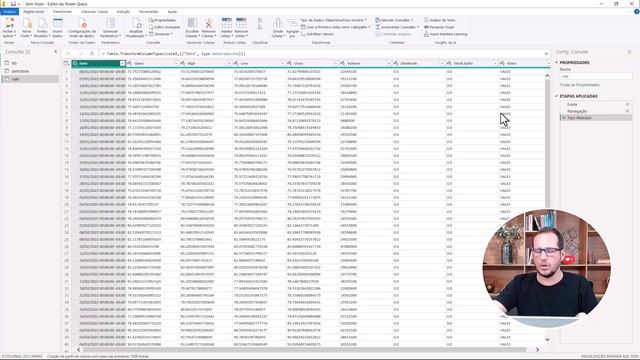Collapse the Consultas pane arrow

(x=56, y=52)
